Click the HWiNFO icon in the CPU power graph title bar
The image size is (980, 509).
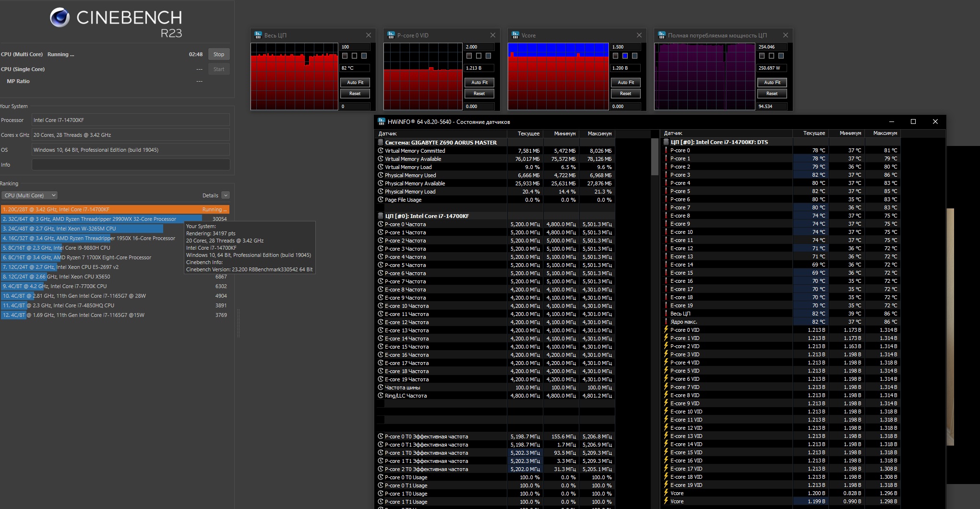click(662, 35)
